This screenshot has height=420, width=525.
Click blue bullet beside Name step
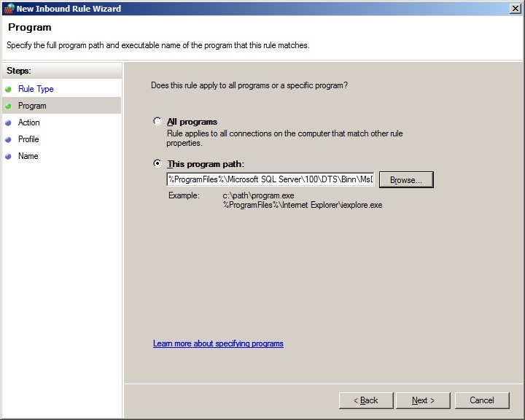tap(8, 156)
